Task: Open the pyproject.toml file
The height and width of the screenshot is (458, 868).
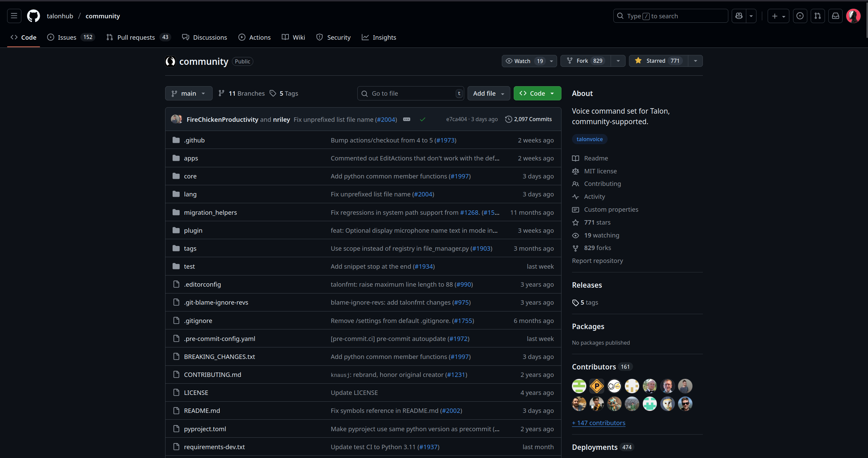Action: pos(205,429)
